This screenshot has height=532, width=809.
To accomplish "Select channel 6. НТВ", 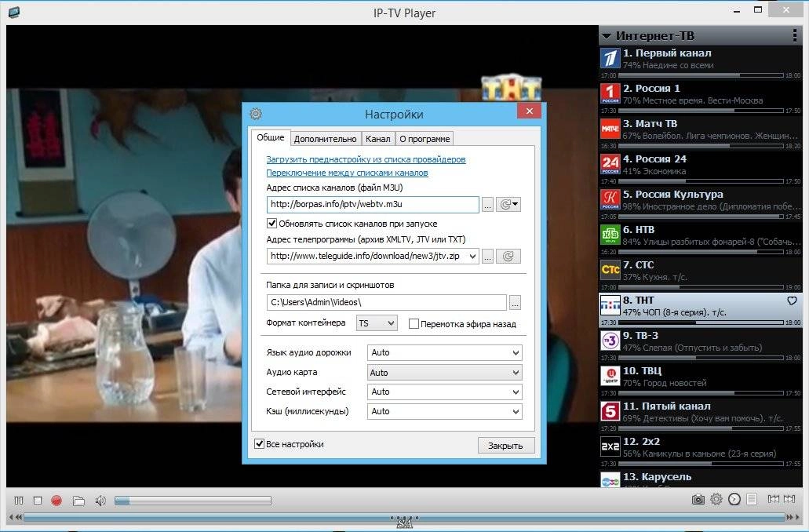I will coord(701,239).
